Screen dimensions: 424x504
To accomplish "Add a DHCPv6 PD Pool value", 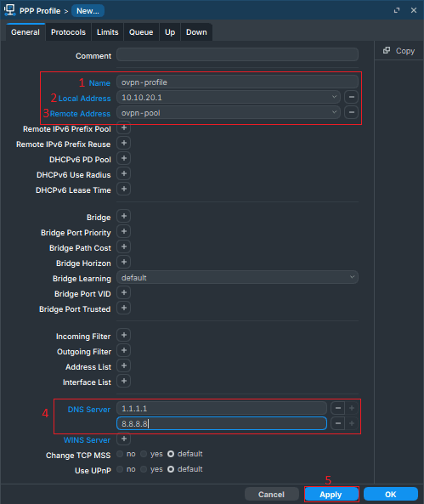I will (x=124, y=158).
